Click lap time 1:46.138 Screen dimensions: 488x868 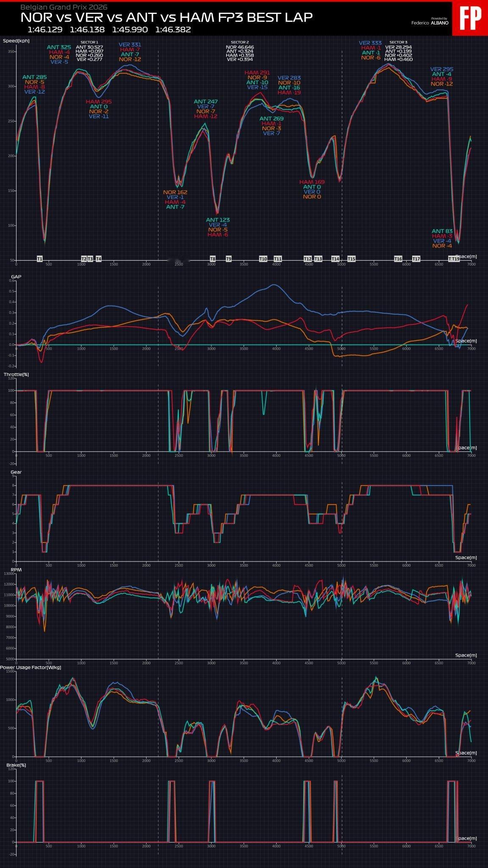[87, 30]
